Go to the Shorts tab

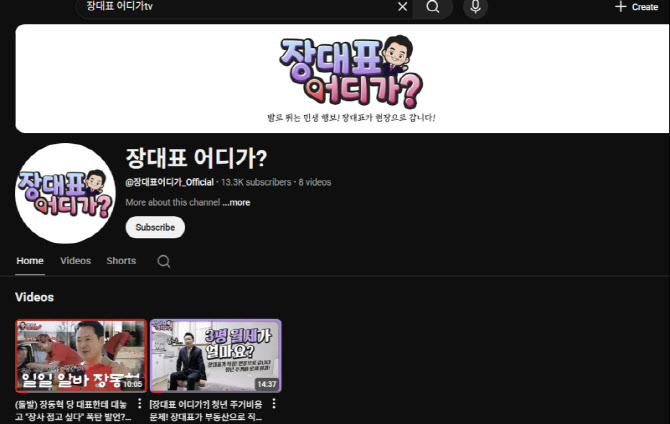121,261
